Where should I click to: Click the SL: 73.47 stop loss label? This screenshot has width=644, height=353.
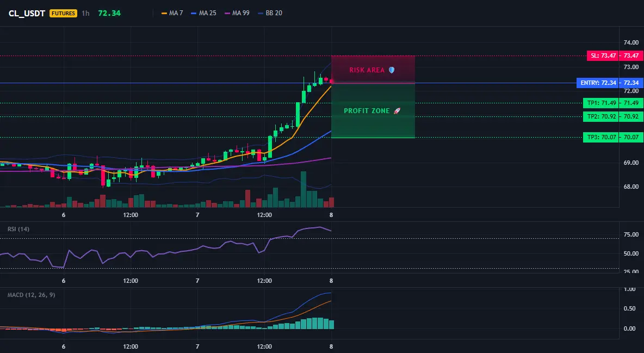603,55
